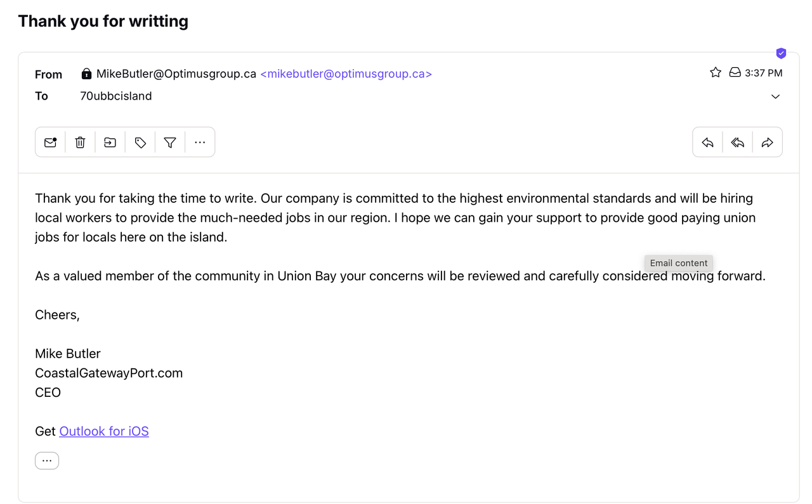This screenshot has height=504, width=812.
Task: Show trimmed content below the signature
Action: tap(47, 461)
